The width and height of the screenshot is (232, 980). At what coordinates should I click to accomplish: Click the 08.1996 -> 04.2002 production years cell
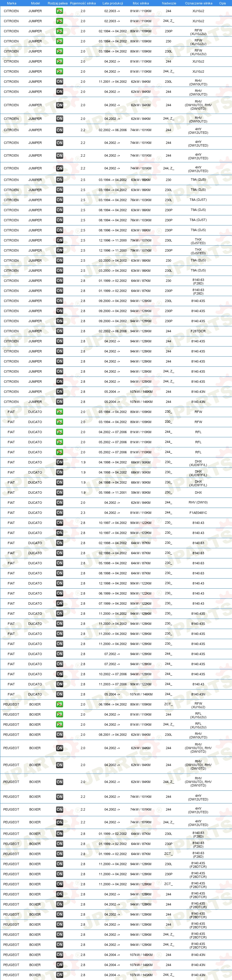112,230
